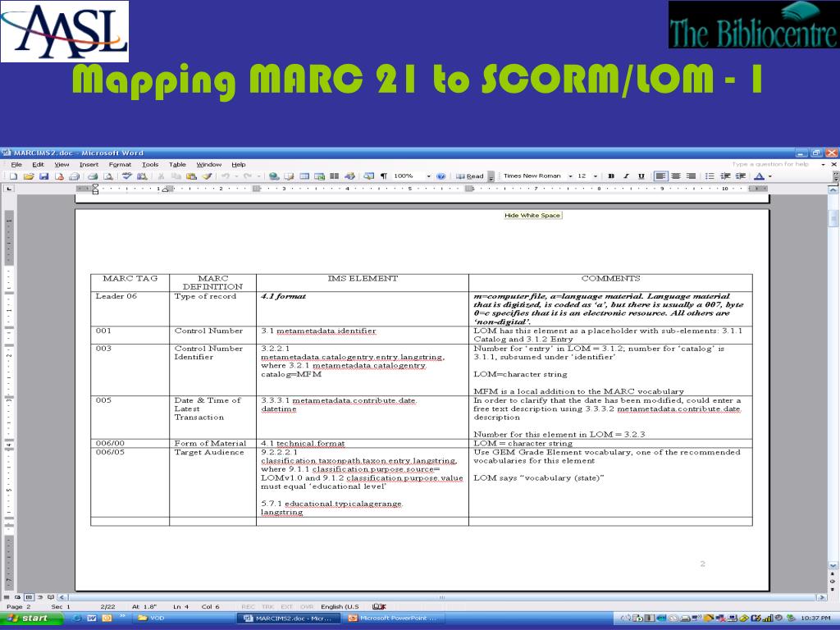Click the Read layout button
840x630 pixels.
pyautogui.click(x=469, y=176)
